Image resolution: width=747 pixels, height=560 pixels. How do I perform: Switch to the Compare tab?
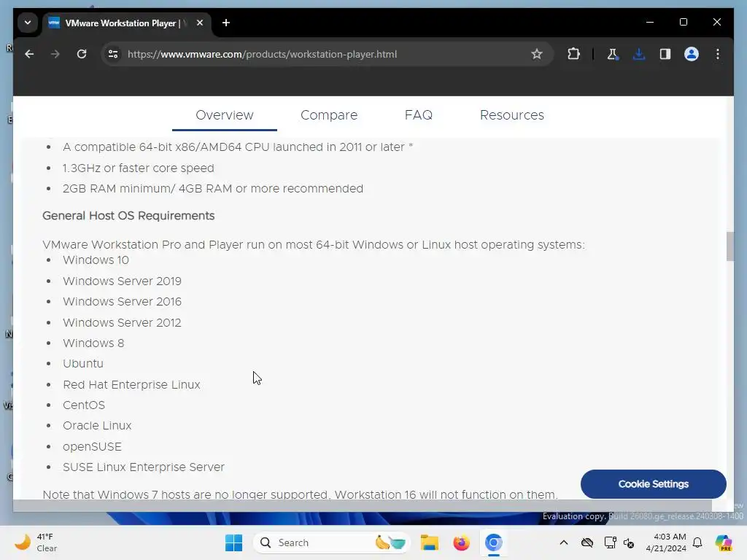tap(329, 115)
